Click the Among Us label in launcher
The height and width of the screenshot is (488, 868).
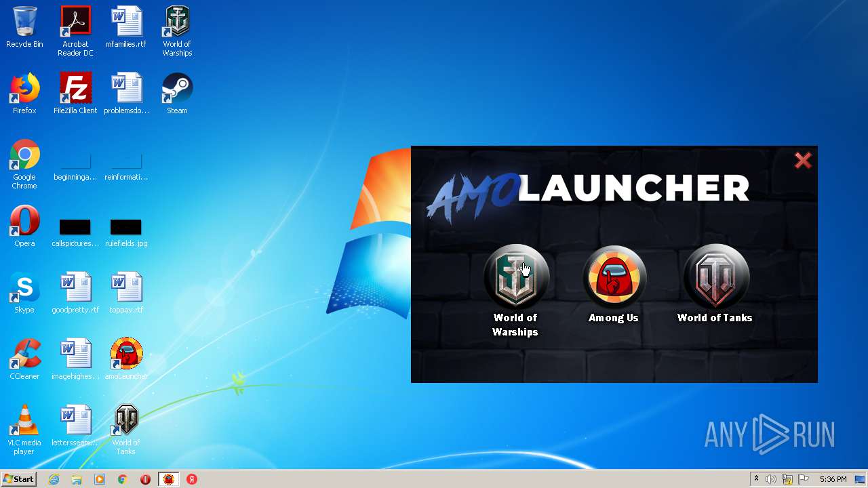614,318
